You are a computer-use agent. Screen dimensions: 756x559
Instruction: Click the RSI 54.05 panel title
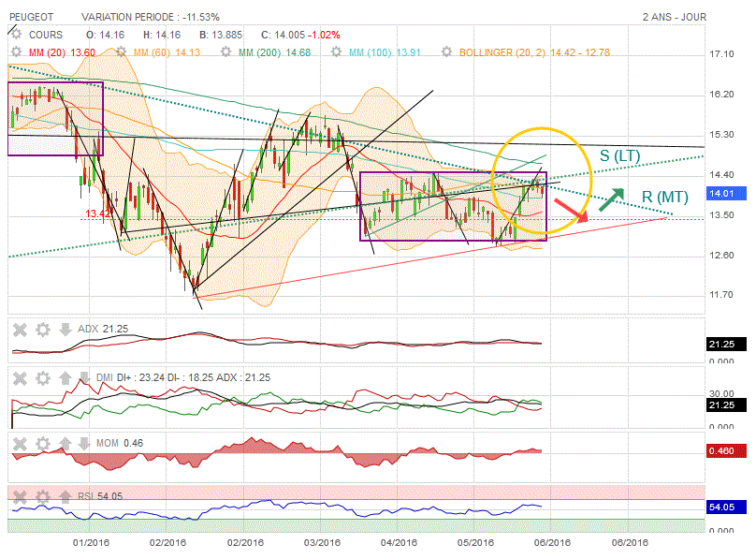point(100,496)
